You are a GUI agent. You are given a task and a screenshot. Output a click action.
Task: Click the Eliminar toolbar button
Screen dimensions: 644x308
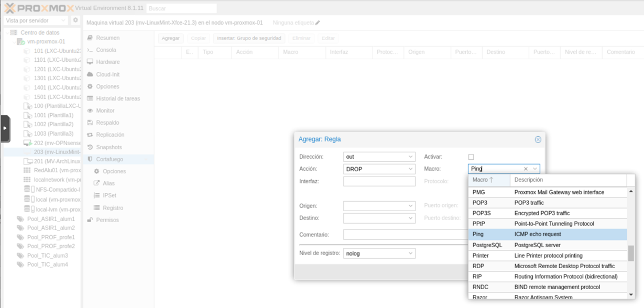pos(301,38)
